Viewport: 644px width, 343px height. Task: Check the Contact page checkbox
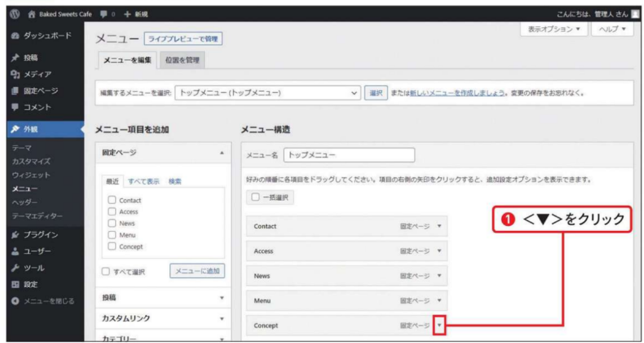[112, 200]
